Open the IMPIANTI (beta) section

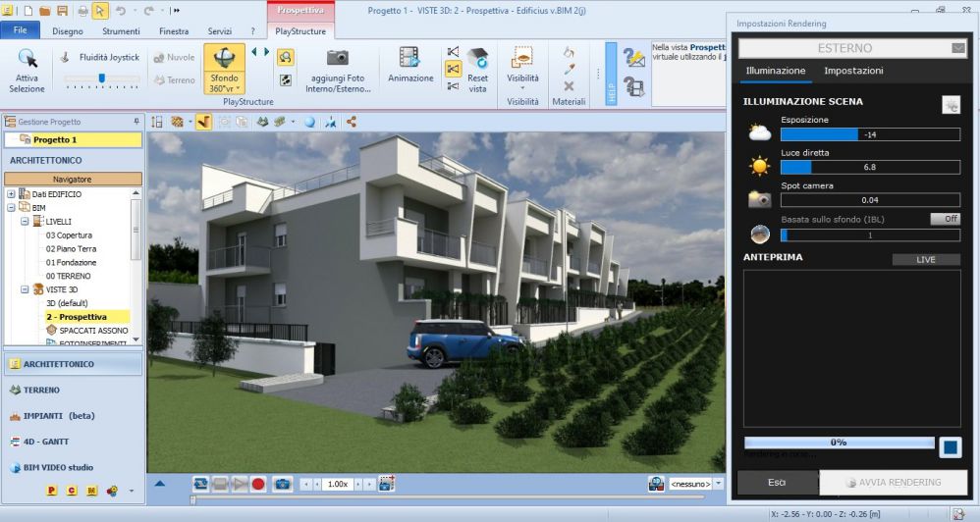[74, 416]
